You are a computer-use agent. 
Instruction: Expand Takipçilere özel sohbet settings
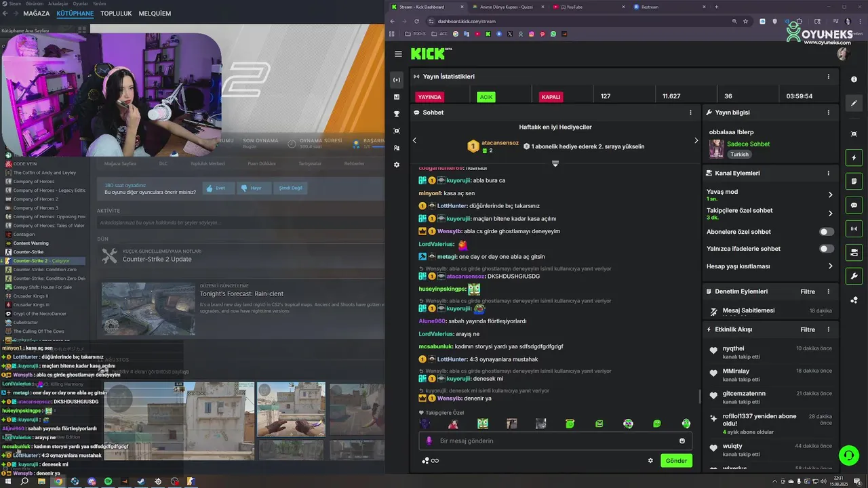pyautogui.click(x=830, y=213)
